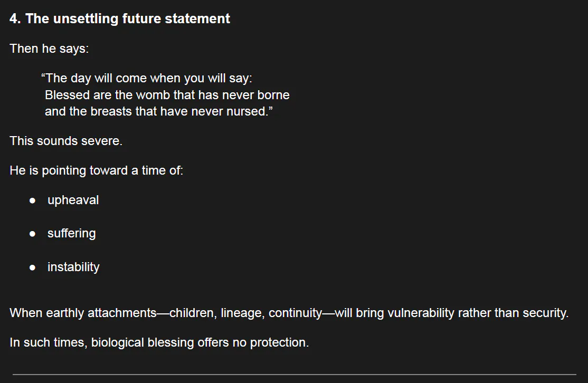Click the line "and the breasts that have never nursed"
588x383 pixels.
click(x=158, y=111)
